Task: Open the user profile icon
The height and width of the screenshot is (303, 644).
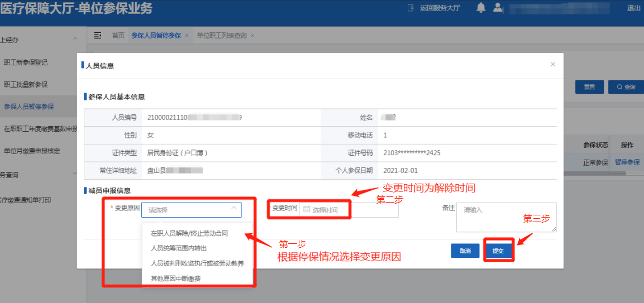Action: [x=498, y=8]
